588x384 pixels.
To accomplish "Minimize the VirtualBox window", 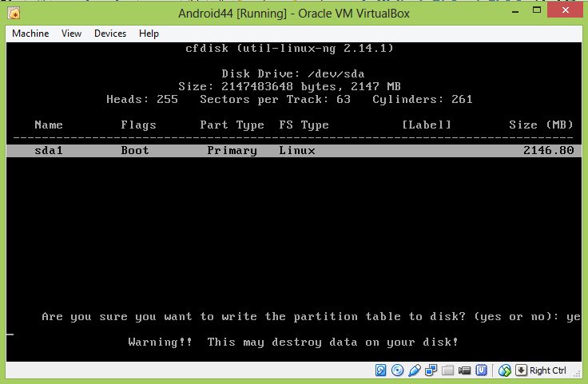I will click(515, 12).
